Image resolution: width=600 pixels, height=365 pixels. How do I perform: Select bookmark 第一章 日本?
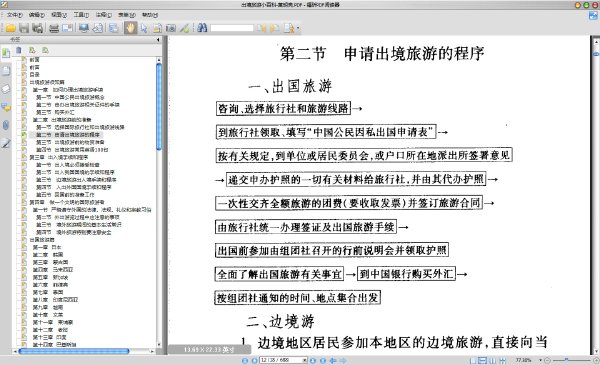47,247
